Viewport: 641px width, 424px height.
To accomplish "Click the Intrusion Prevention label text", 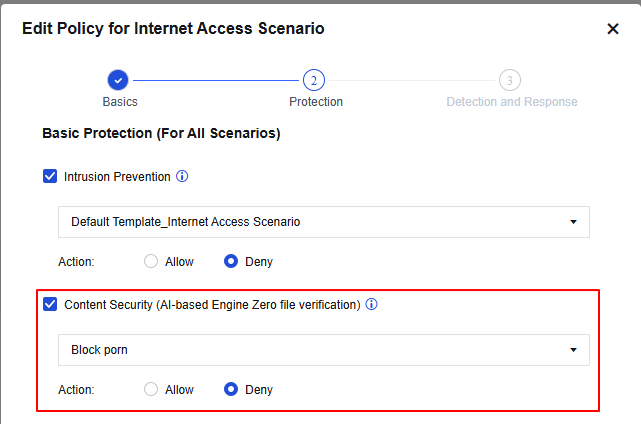I will [x=117, y=177].
